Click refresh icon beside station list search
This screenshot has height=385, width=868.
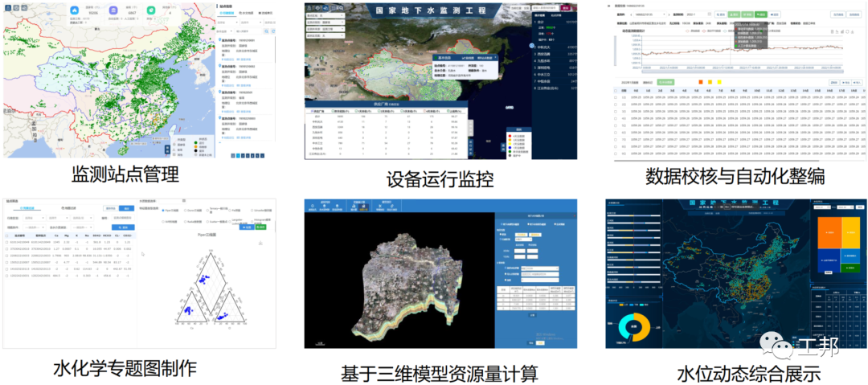pyautogui.click(x=273, y=31)
